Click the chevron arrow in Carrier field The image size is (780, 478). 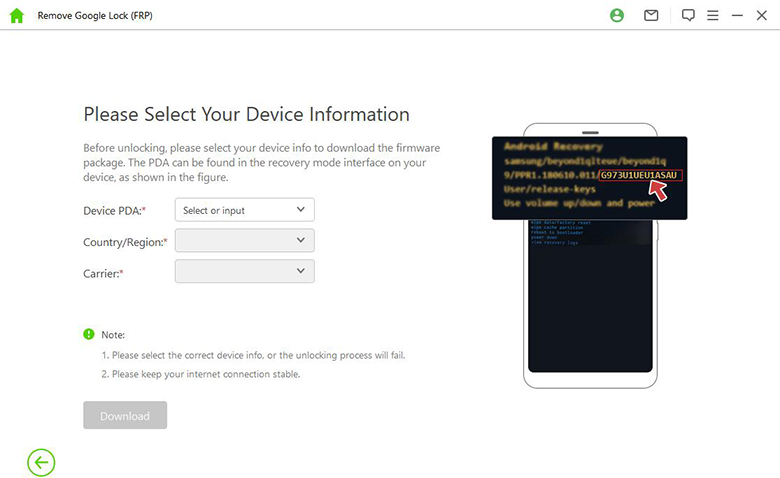point(301,271)
